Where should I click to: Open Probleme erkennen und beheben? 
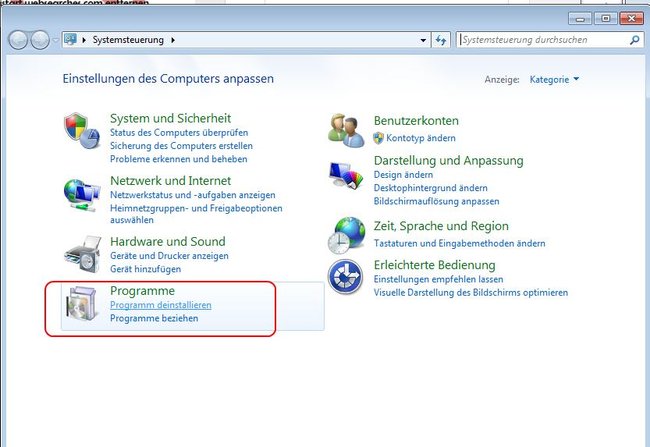179,159
